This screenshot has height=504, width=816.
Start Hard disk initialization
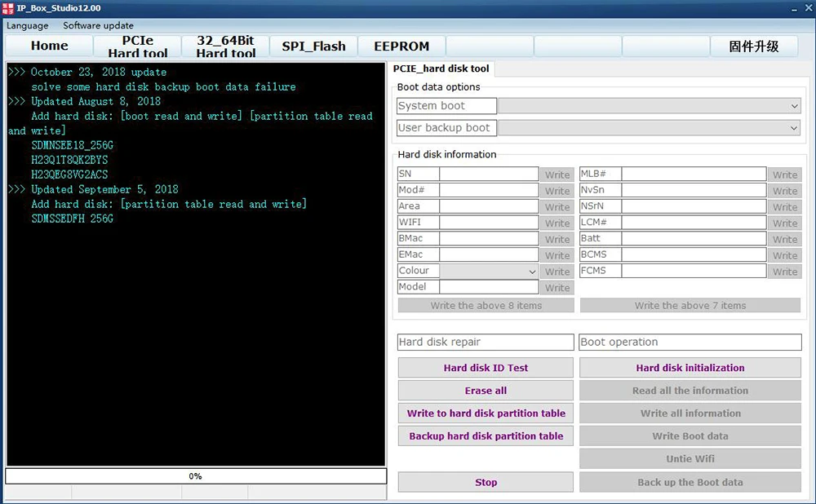690,368
